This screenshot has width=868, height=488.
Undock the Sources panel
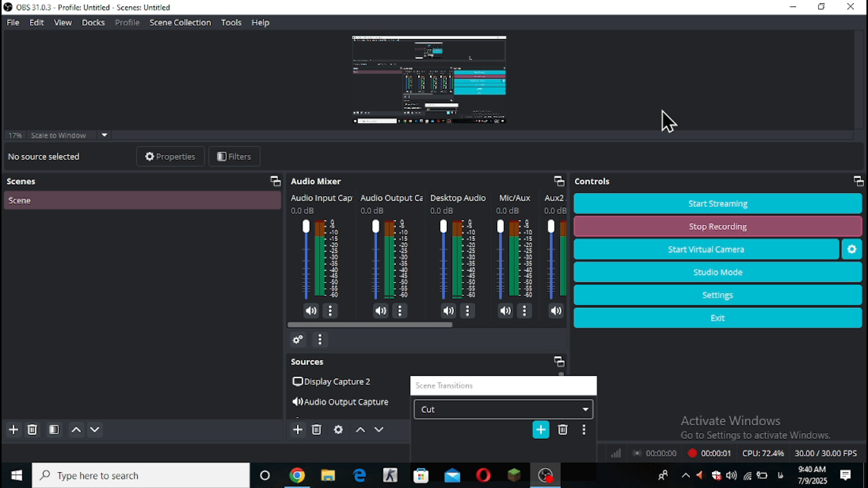pyautogui.click(x=559, y=361)
